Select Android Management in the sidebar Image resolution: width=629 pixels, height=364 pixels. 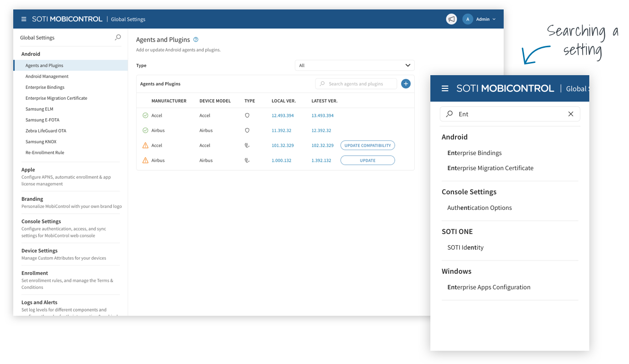[47, 76]
